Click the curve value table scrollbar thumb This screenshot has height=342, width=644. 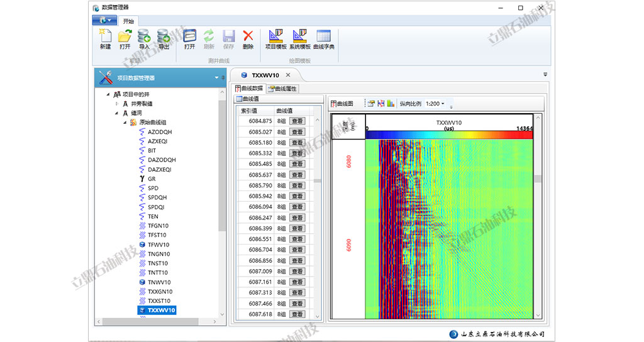coord(318,180)
